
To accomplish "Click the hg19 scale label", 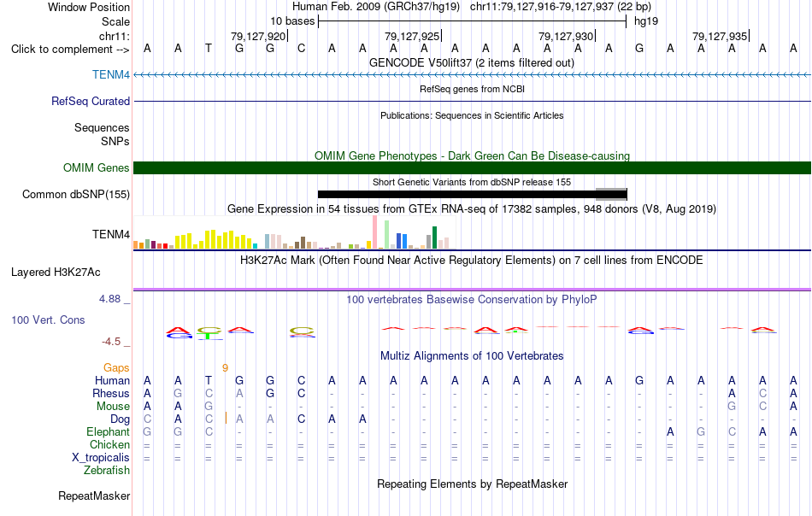I will click(646, 21).
